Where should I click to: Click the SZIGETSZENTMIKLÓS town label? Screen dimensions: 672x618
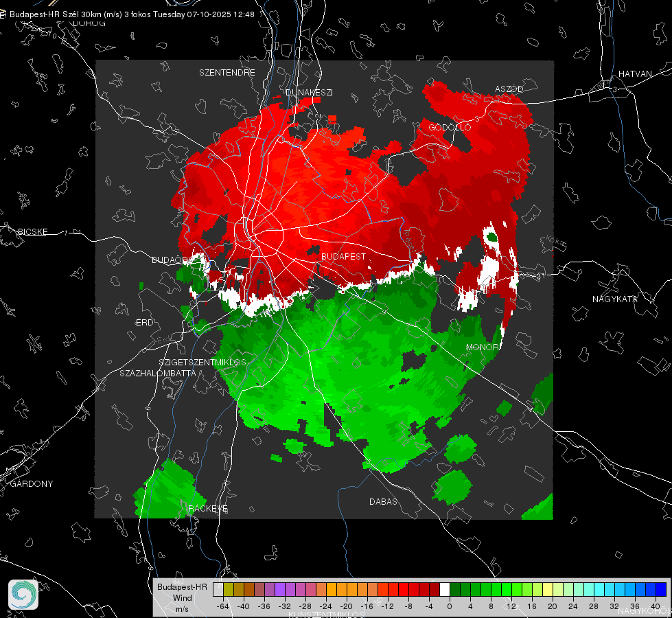click(x=202, y=362)
